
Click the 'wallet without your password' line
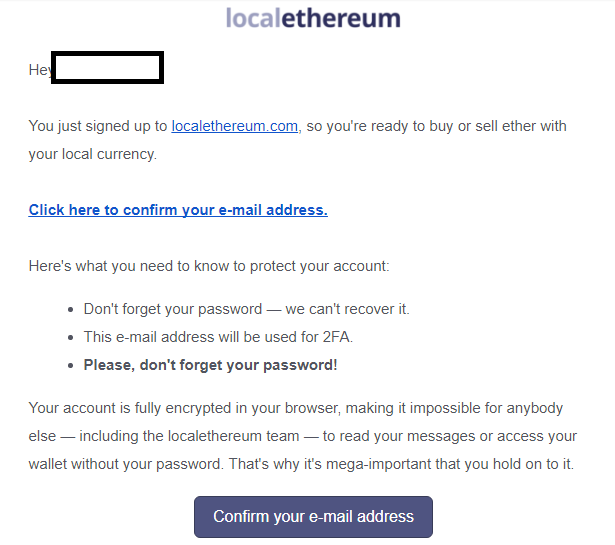[x=150, y=464]
